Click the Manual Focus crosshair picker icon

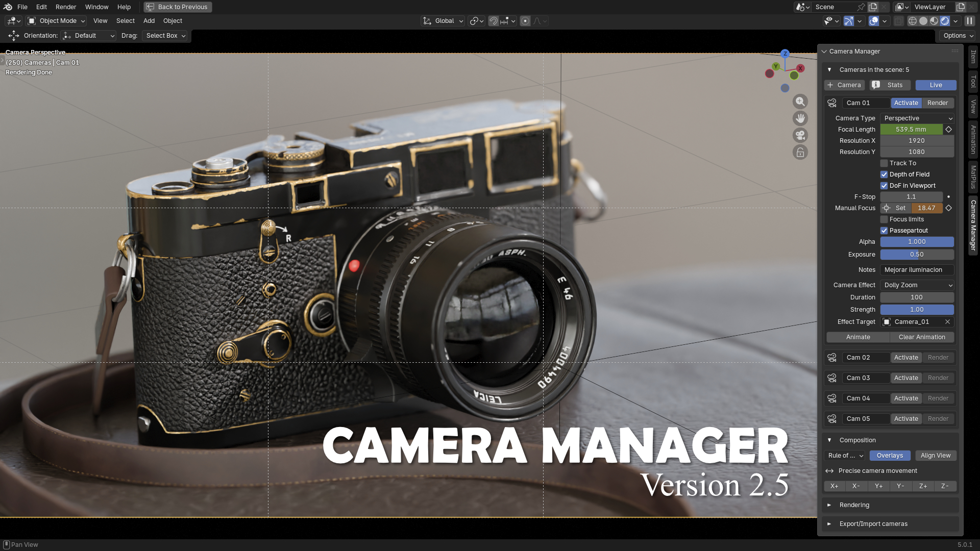pyautogui.click(x=887, y=208)
